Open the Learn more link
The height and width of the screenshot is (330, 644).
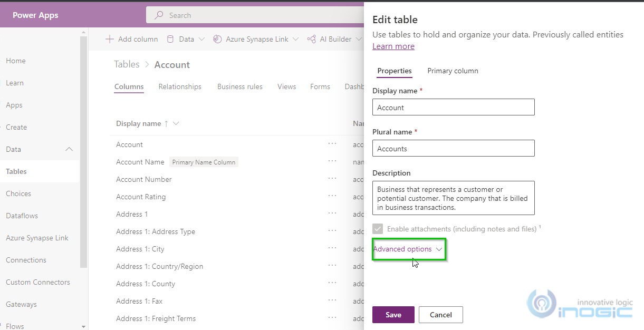[x=393, y=46]
